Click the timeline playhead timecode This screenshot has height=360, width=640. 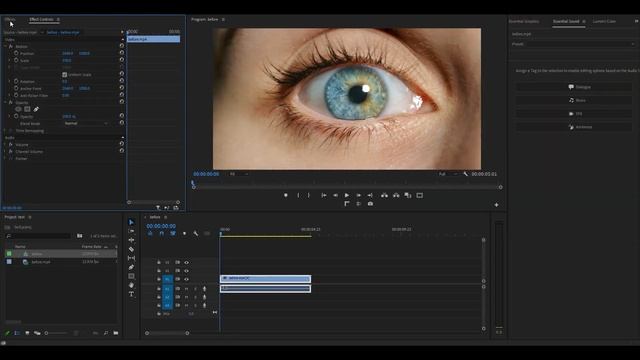pos(161,226)
